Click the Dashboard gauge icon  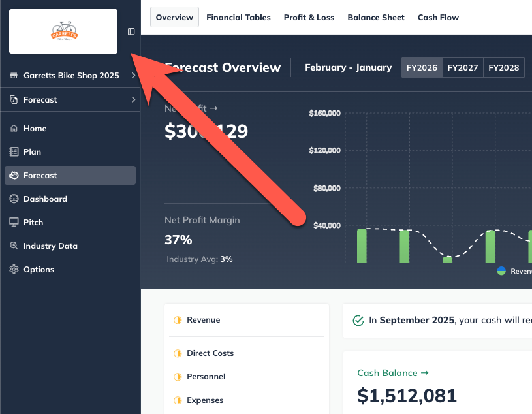(x=14, y=199)
